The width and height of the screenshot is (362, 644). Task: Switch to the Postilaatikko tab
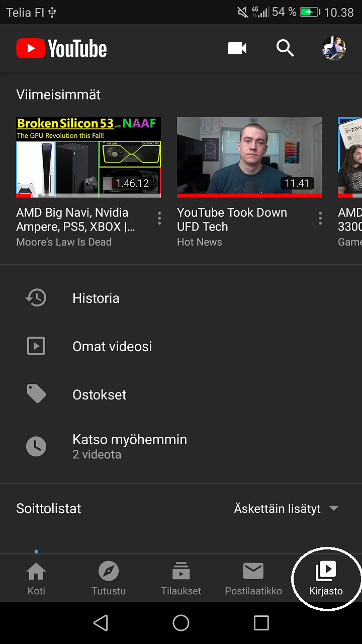(253, 579)
